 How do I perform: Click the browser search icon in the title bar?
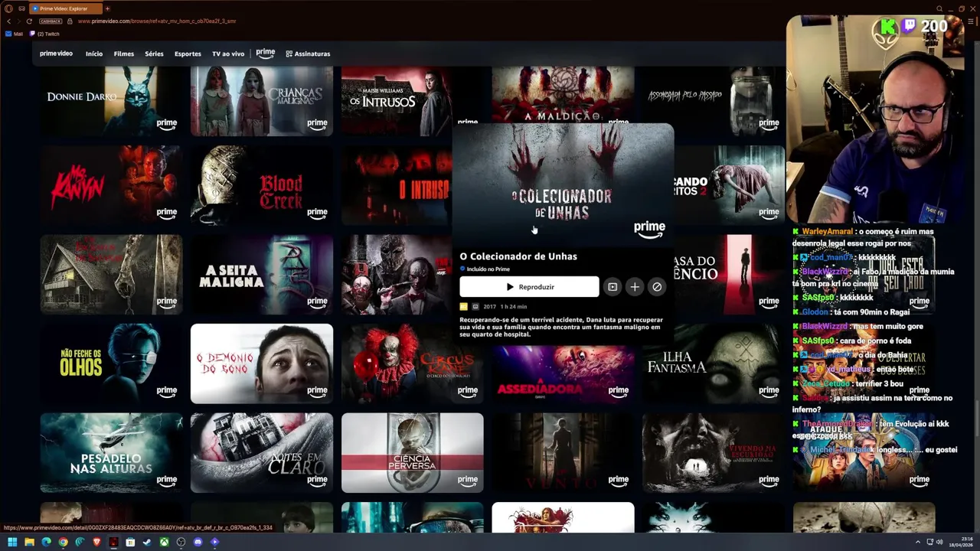point(939,8)
